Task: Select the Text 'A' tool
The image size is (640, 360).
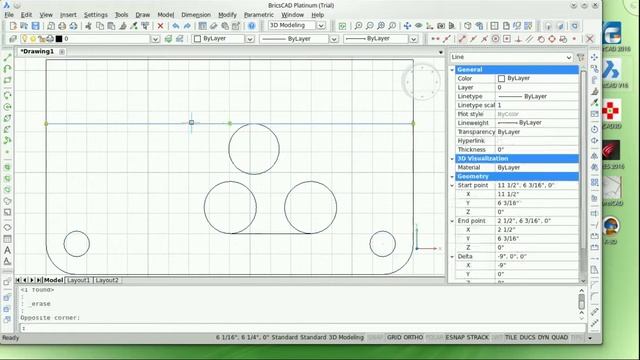Action: pos(7,250)
